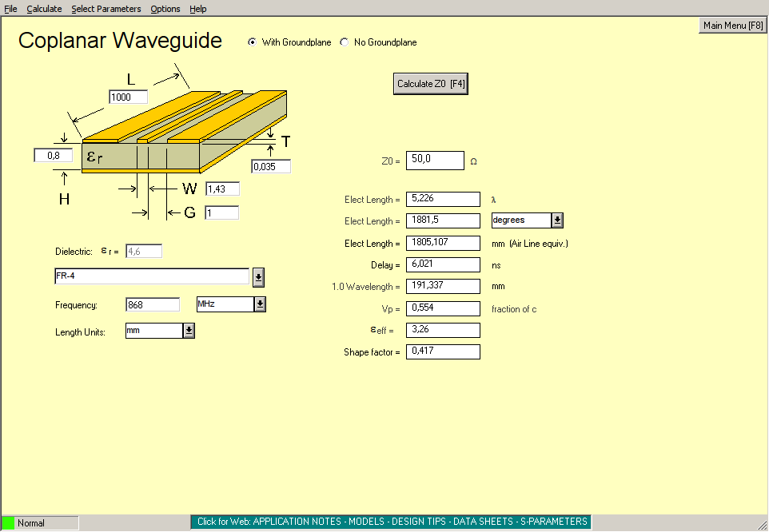The height and width of the screenshot is (532, 769).
Task: Expand the degrees electrical length dropdown
Action: tap(557, 220)
